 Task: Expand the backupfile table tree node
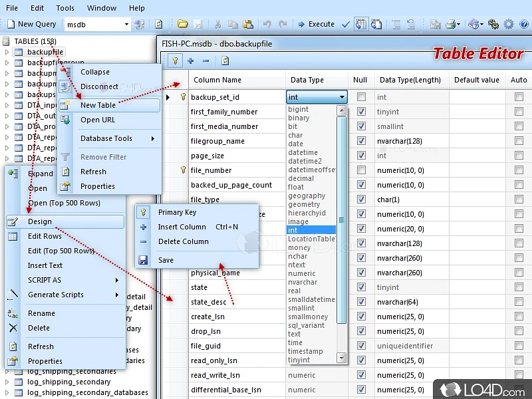click(x=7, y=52)
